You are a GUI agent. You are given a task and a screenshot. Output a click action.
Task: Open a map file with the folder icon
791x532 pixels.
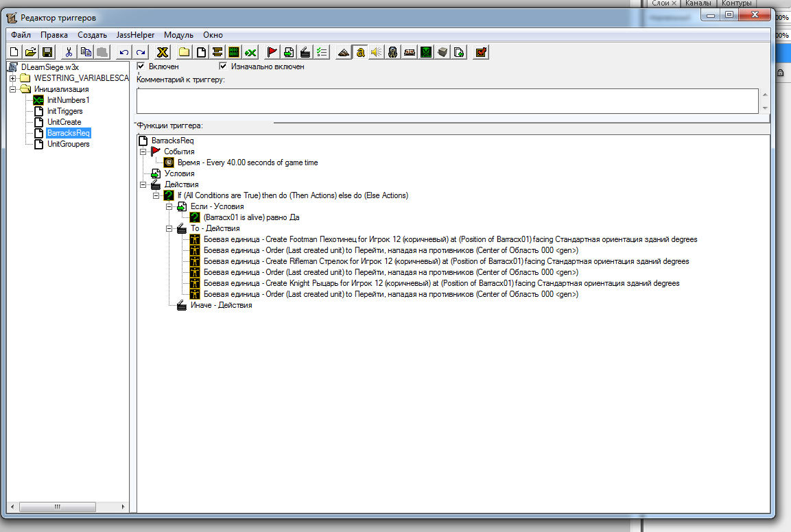tap(31, 52)
